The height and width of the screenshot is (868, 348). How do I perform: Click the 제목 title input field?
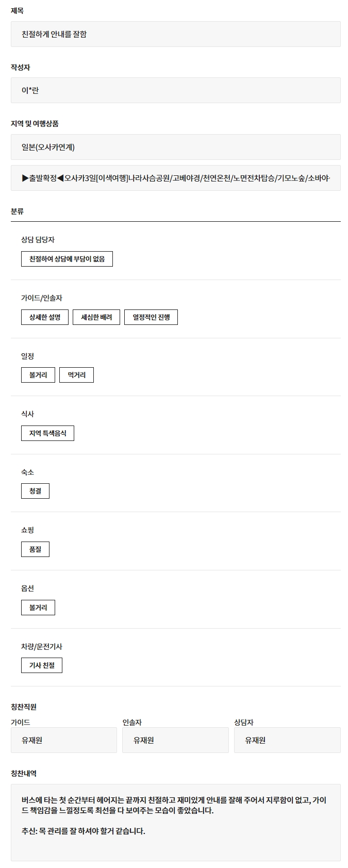click(x=175, y=34)
